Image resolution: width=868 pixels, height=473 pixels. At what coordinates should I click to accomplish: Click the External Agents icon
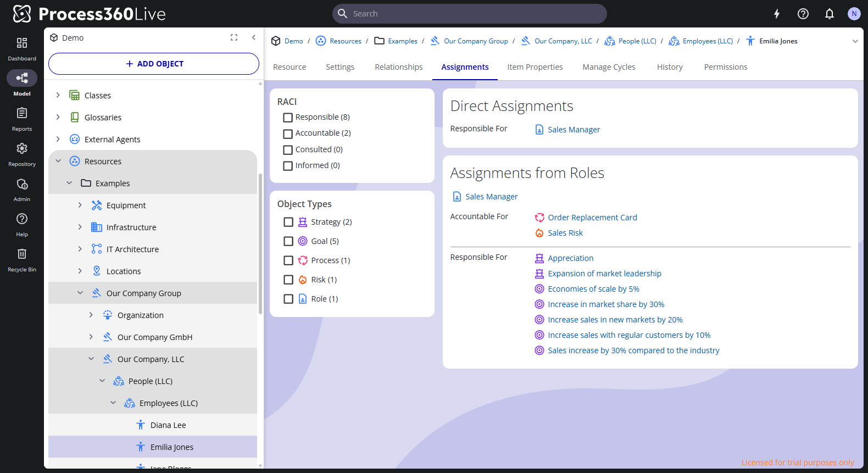(x=75, y=139)
